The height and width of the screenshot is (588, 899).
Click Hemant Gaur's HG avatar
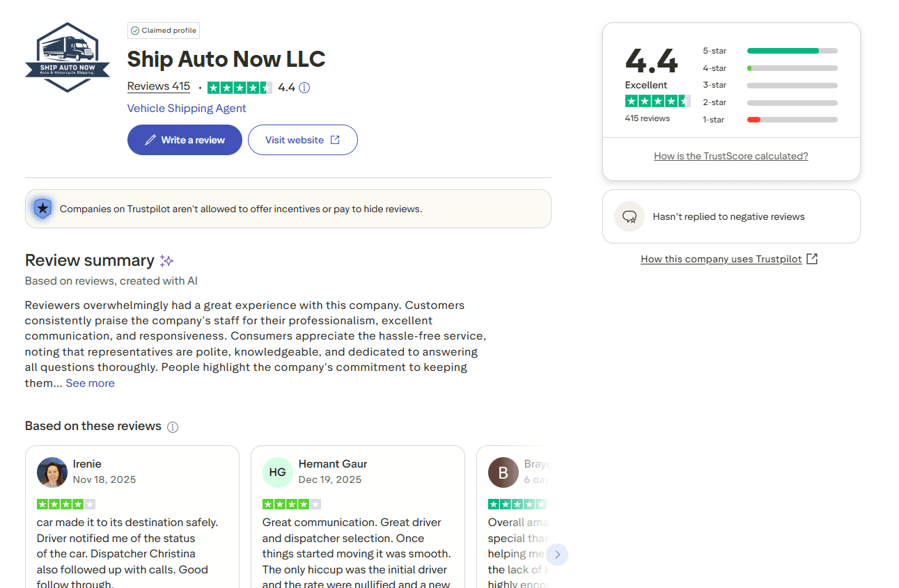[277, 472]
